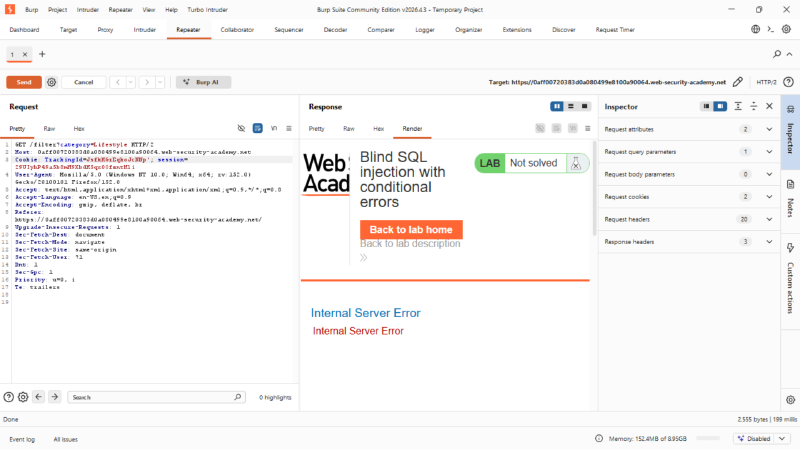Jump to previous search match arrow
This screenshot has height=450, width=800.
pos(39,397)
